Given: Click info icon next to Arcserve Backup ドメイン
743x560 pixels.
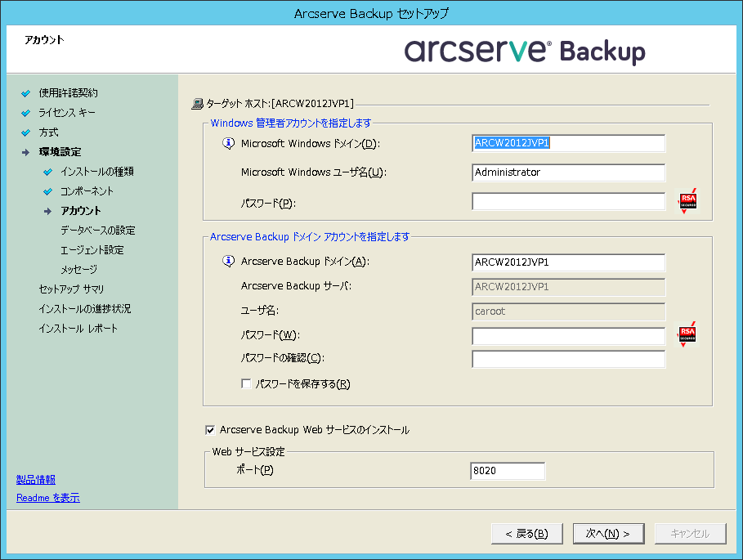Looking at the screenshot, I should pyautogui.click(x=228, y=261).
